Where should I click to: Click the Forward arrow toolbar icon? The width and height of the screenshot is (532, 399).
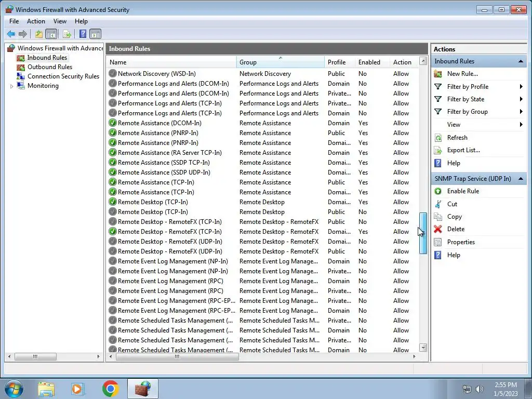click(x=23, y=34)
